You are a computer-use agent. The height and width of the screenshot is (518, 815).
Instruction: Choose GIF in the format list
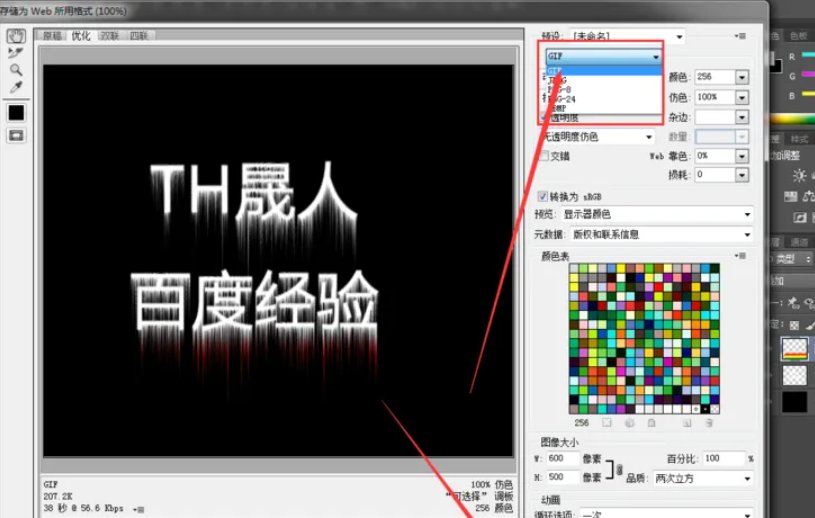click(603, 70)
